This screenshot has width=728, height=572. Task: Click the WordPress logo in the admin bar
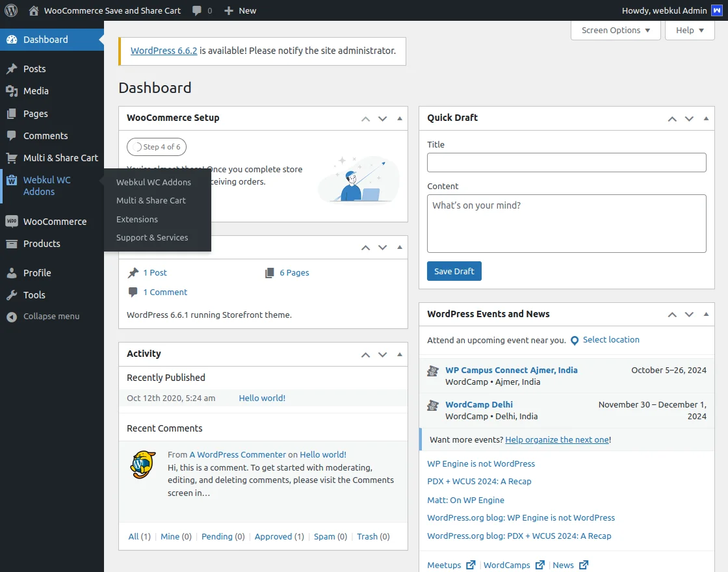(10, 10)
